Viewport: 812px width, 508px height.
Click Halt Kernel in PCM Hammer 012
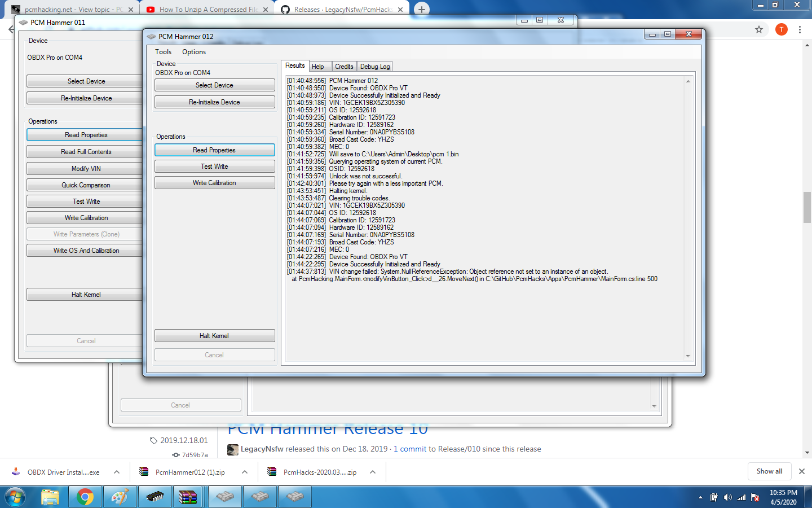click(x=214, y=336)
